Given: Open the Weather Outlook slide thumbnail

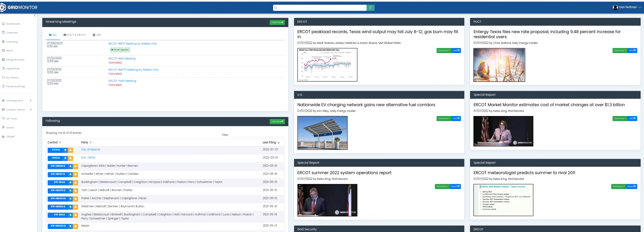Looking at the screenshot, I should 503,200.
